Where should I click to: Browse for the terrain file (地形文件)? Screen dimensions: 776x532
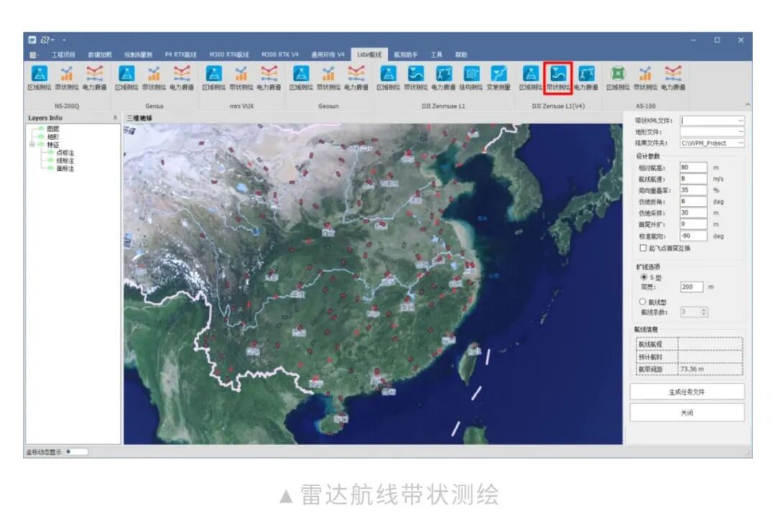click(741, 131)
